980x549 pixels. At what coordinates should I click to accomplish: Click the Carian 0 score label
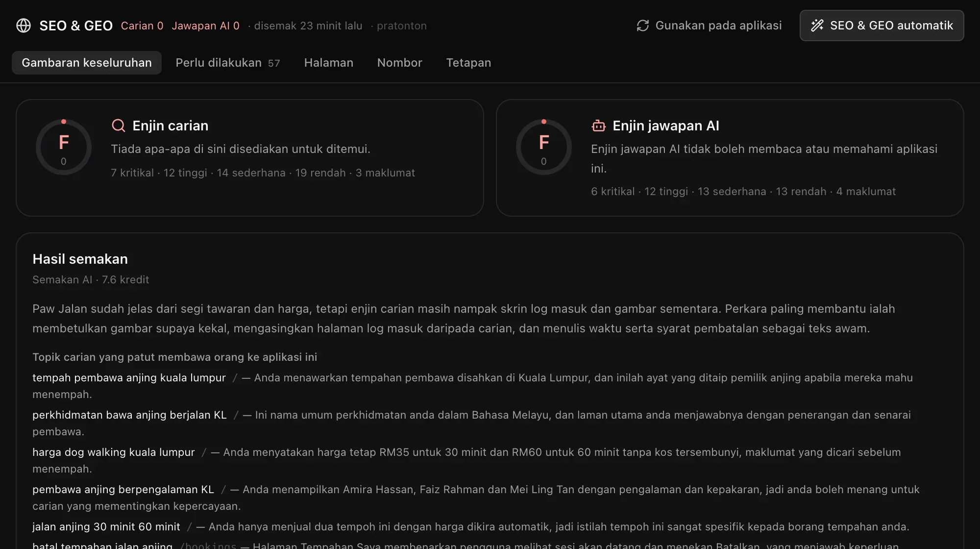pos(142,25)
